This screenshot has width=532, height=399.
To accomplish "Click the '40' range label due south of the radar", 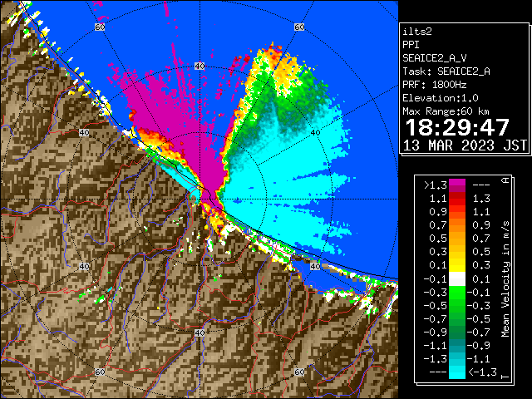I will 199,332.
